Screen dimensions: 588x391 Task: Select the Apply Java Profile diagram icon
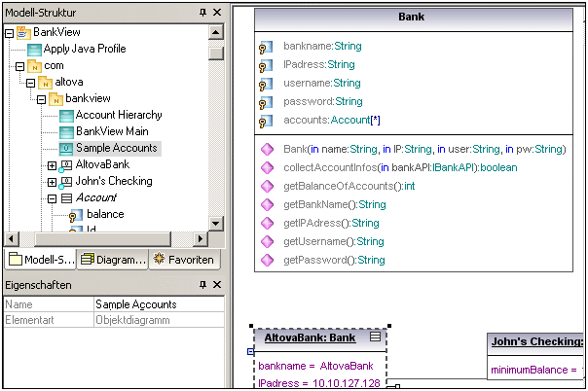pyautogui.click(x=34, y=50)
